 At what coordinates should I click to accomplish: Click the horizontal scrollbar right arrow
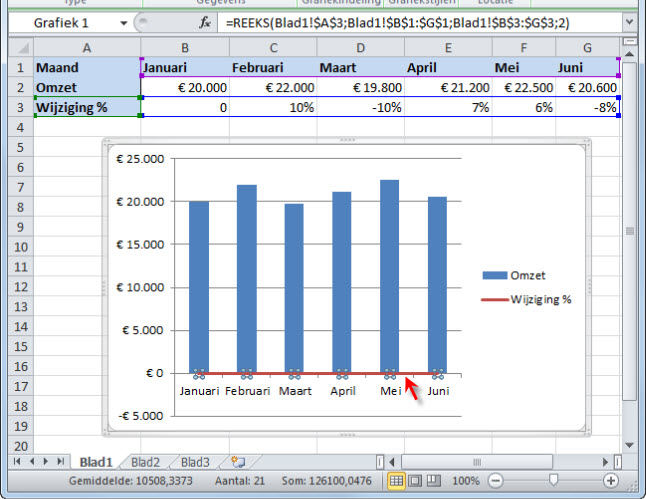(x=605, y=462)
